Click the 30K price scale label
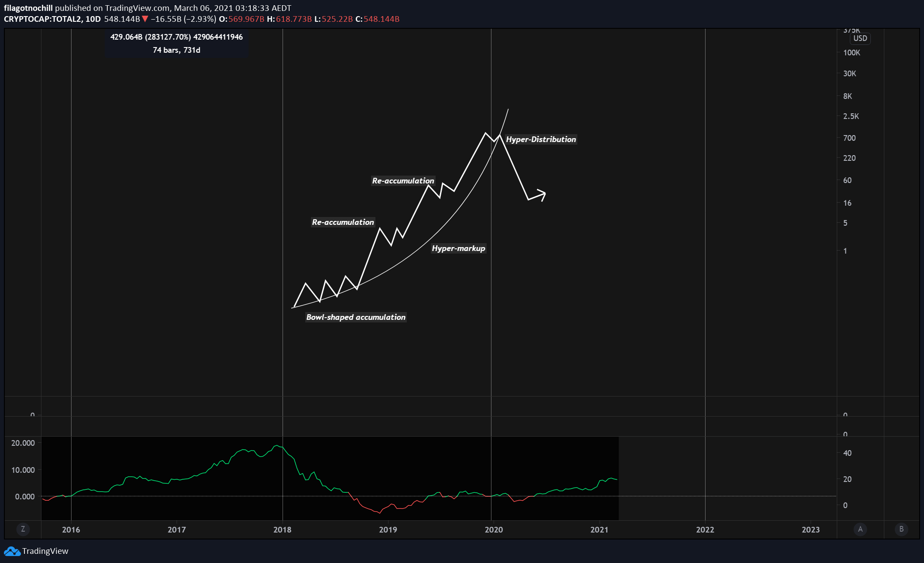The image size is (924, 563). pyautogui.click(x=849, y=74)
